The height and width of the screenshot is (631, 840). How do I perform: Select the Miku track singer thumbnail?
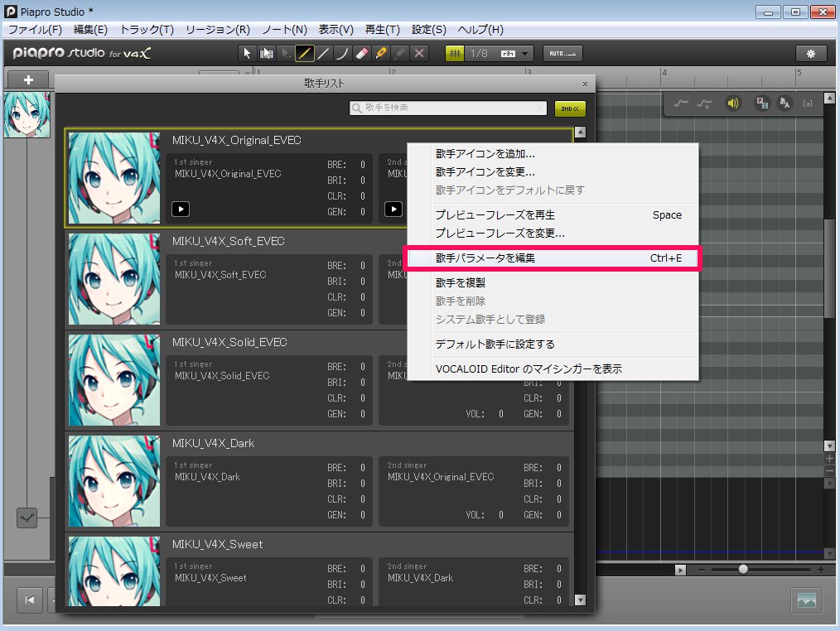point(27,114)
